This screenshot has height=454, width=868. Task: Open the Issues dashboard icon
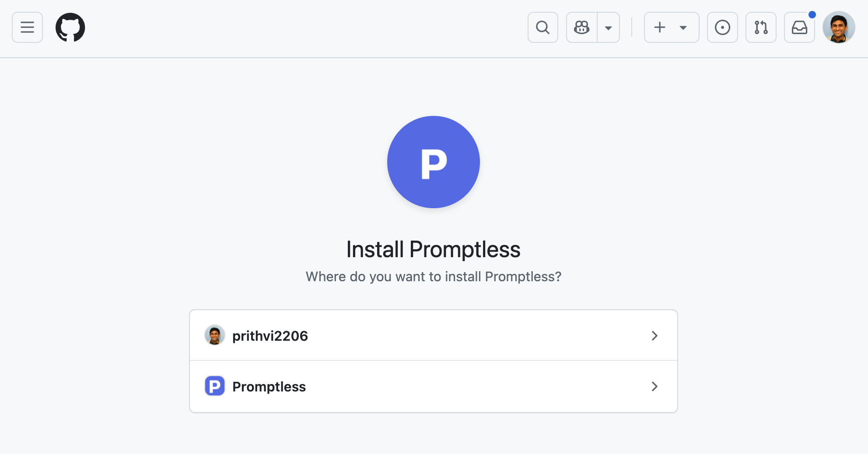point(722,27)
